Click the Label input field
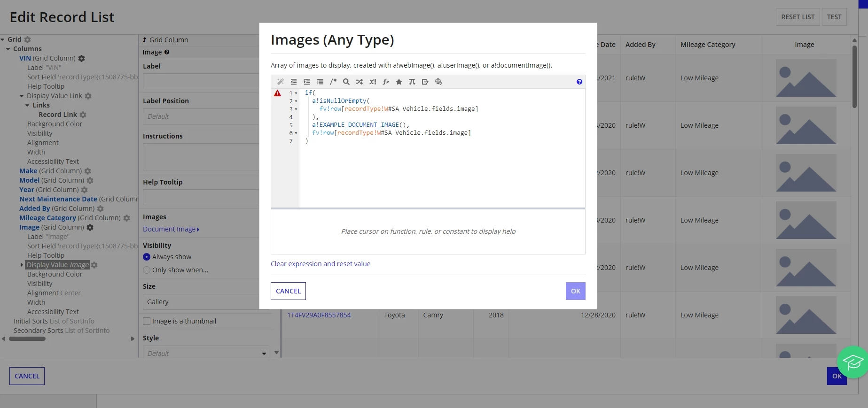This screenshot has width=868, height=408. (x=201, y=81)
